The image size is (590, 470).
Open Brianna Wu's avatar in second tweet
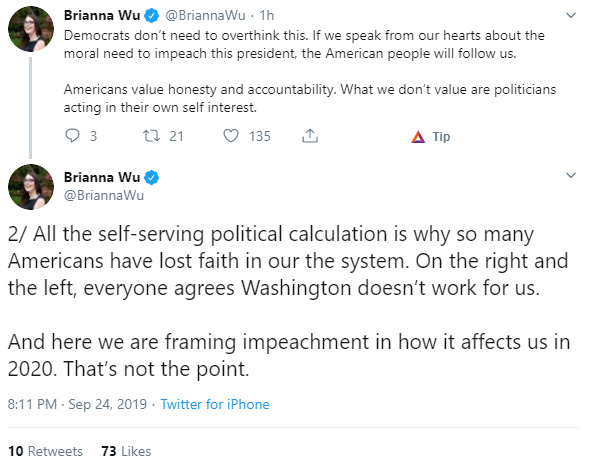tap(31, 187)
